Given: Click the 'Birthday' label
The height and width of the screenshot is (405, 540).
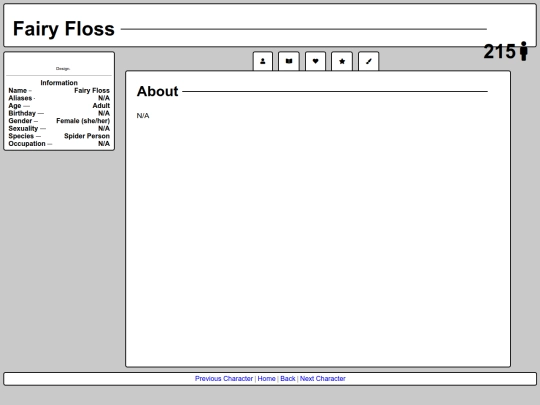Looking at the screenshot, I should (x=22, y=113).
